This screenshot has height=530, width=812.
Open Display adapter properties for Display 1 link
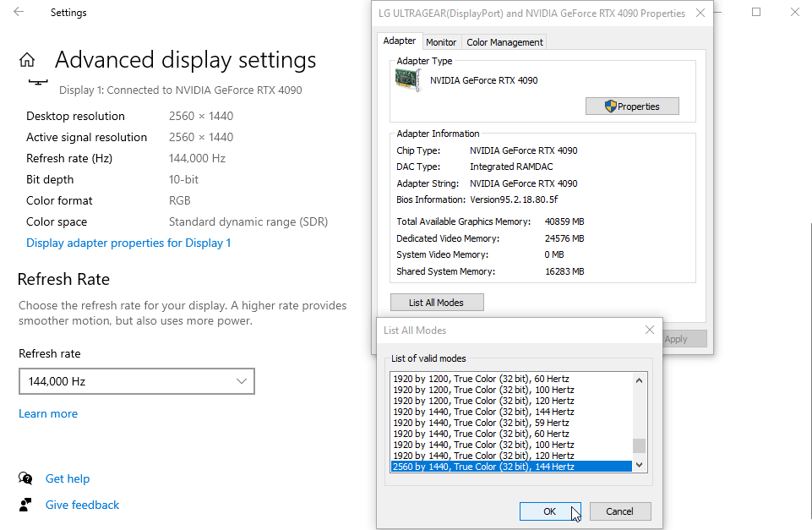(x=128, y=243)
